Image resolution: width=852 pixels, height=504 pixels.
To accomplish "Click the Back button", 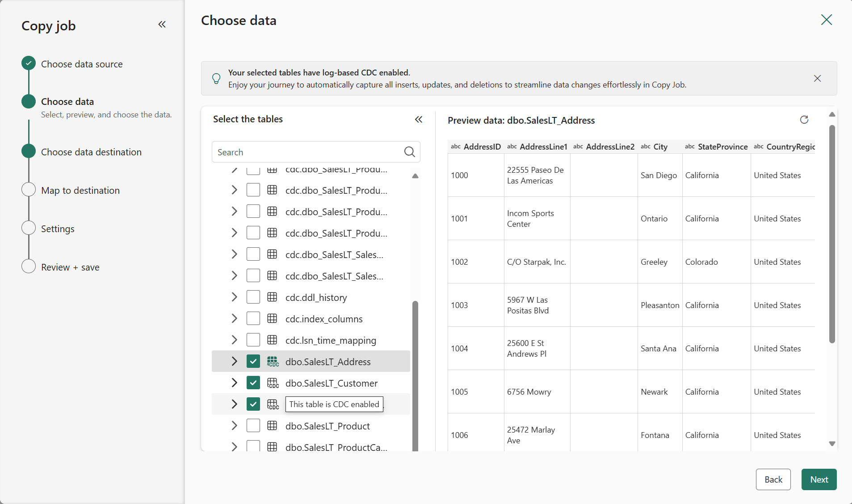I will [x=773, y=479].
